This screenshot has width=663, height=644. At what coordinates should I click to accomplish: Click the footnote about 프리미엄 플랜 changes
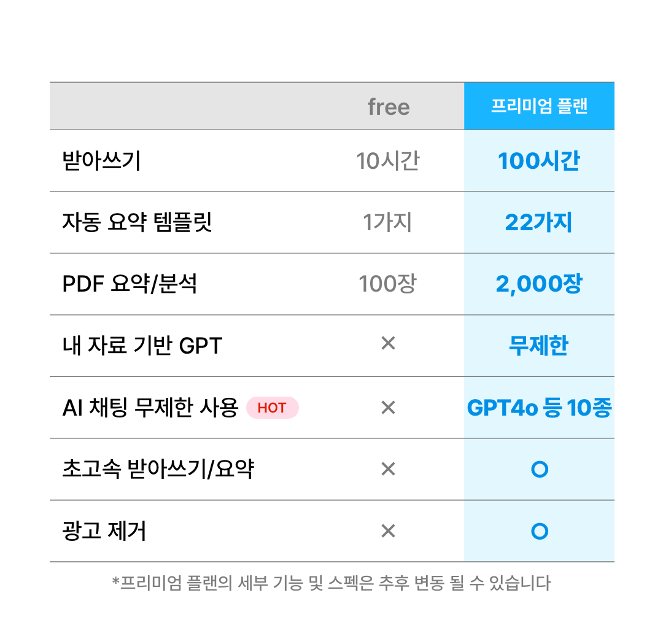coord(331,583)
